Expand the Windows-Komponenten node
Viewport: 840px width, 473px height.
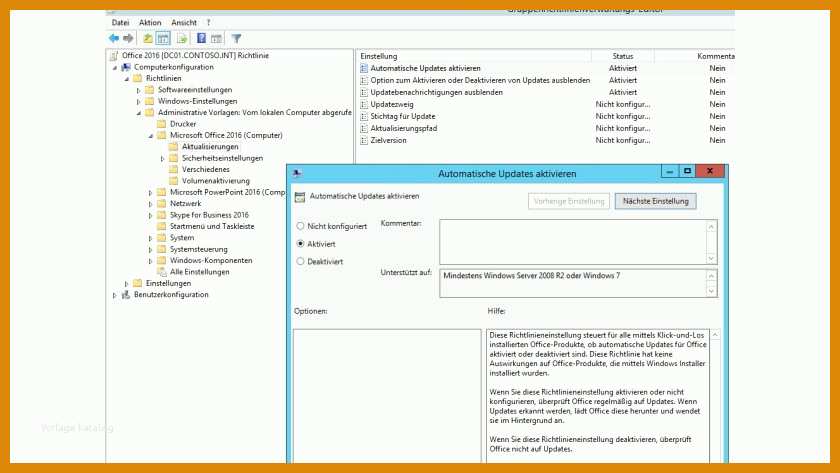(x=151, y=261)
